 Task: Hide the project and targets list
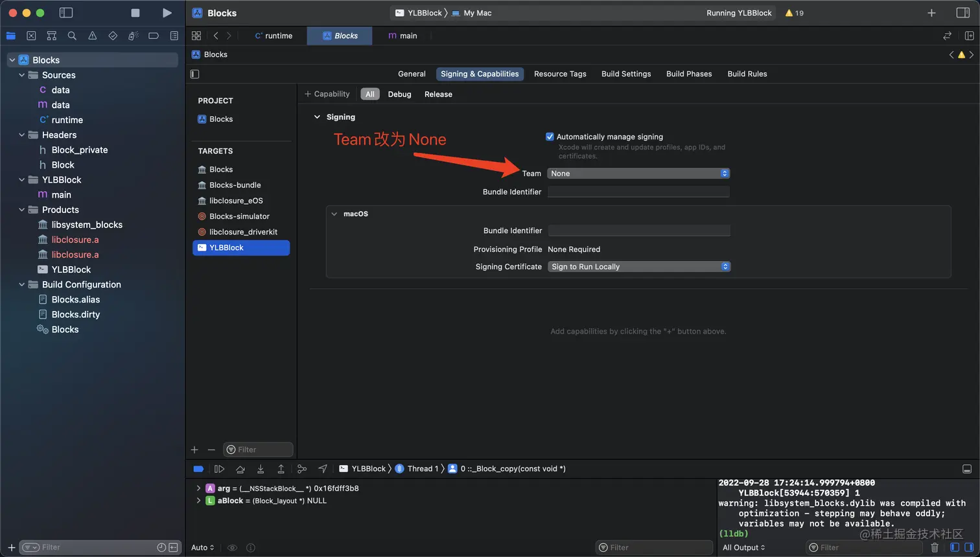(194, 74)
